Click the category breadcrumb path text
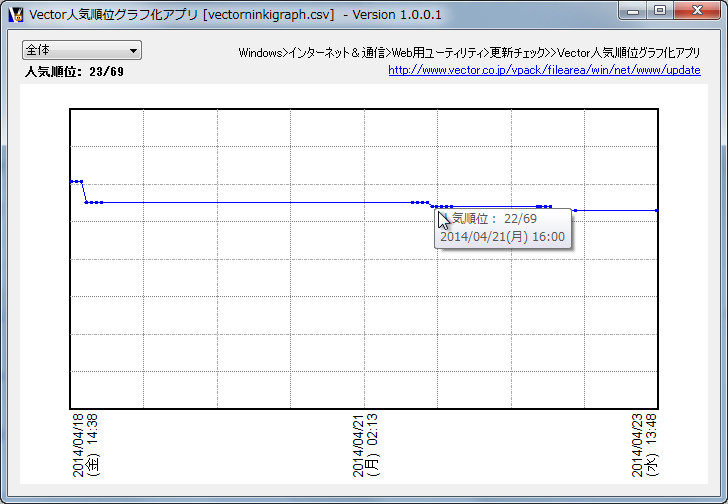Viewport: 728px width, 504px height. (x=469, y=53)
